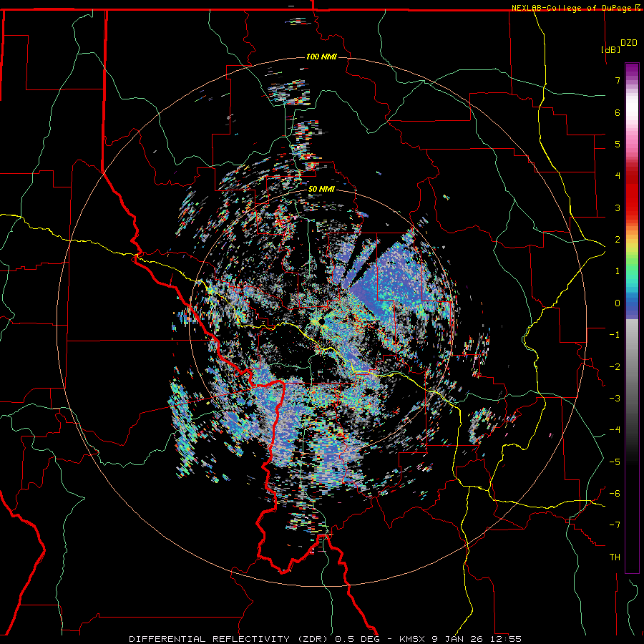Click the -1 value on the color scale
The height and width of the screenshot is (644, 644).
coord(615,335)
